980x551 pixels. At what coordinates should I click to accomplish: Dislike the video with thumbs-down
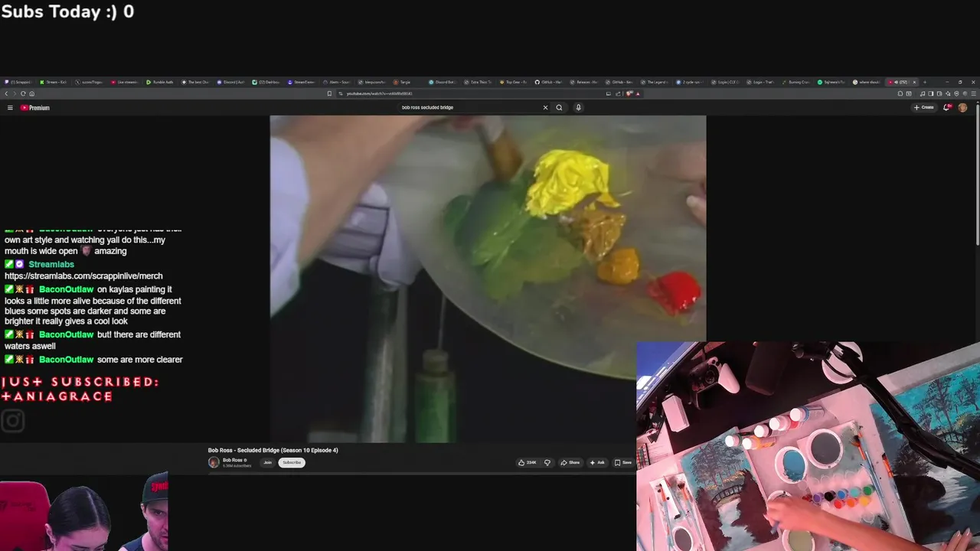click(547, 462)
